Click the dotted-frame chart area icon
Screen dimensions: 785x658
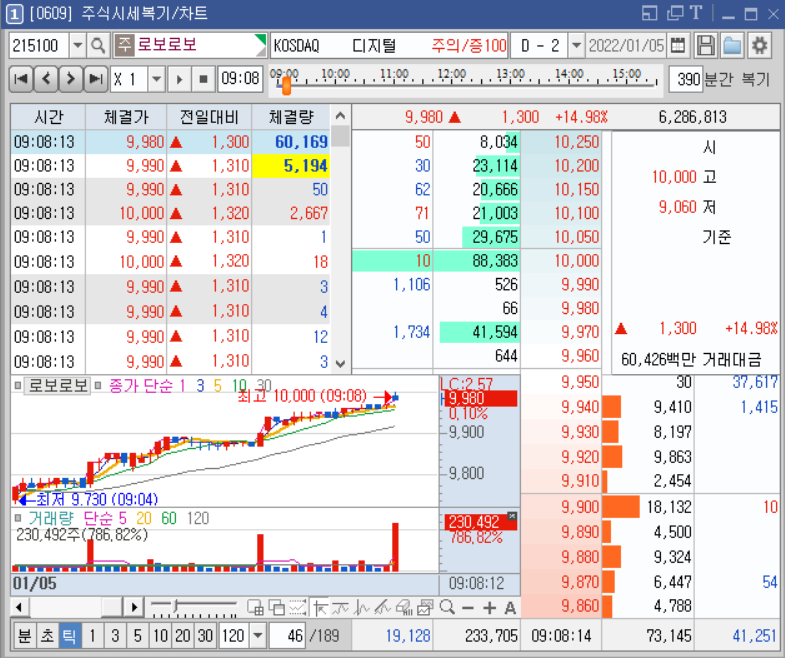[297, 608]
